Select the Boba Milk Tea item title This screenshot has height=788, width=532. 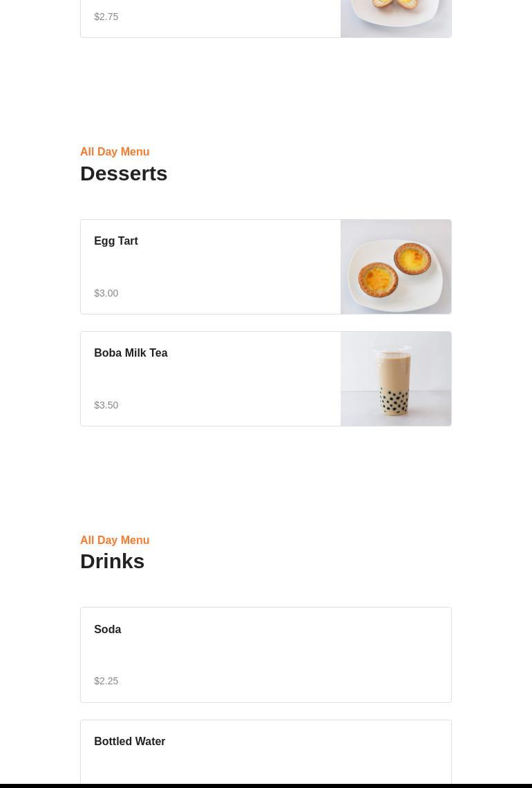point(131,353)
